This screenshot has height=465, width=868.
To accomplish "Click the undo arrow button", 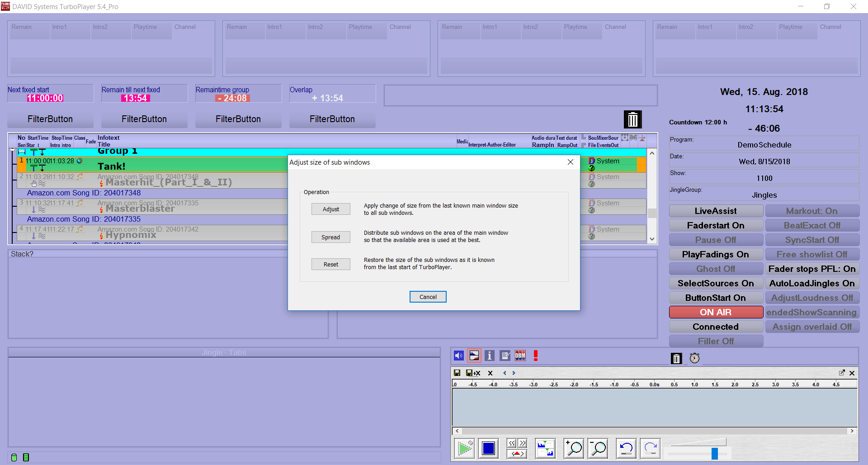I will tap(626, 448).
